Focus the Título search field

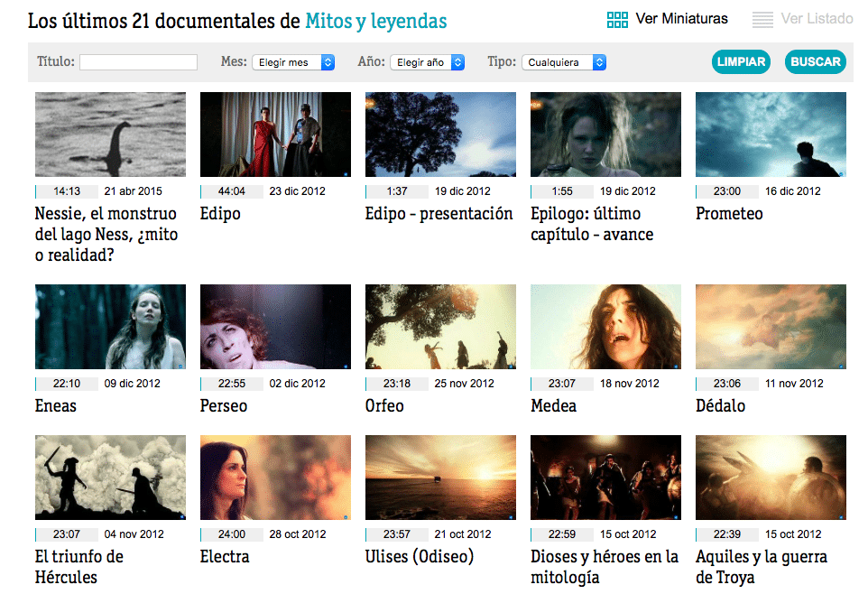pyautogui.click(x=138, y=62)
